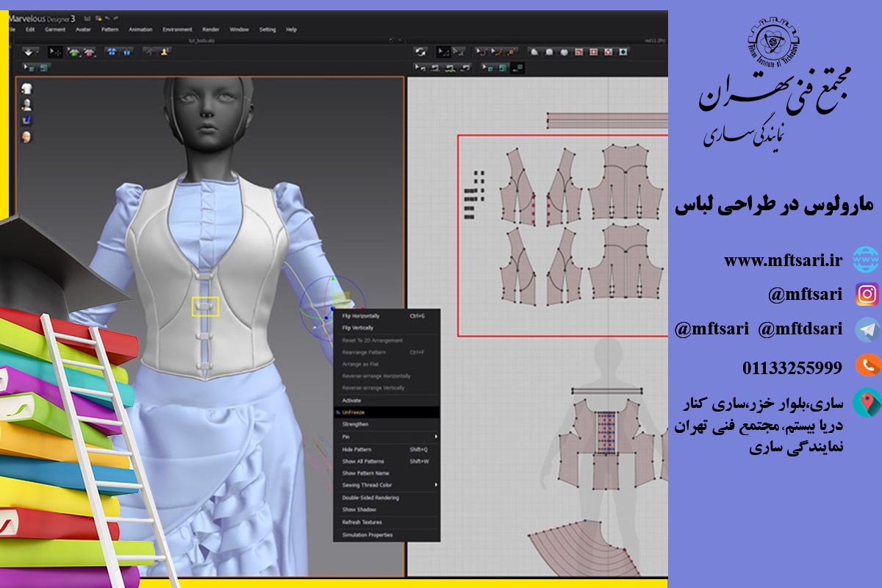Choose Refresh Textures
This screenshot has height=588, width=882.
(x=387, y=522)
